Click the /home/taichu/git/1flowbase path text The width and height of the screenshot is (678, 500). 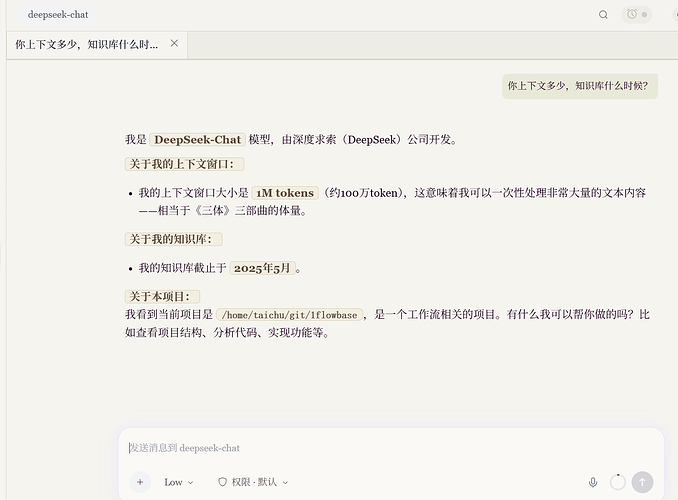point(289,315)
